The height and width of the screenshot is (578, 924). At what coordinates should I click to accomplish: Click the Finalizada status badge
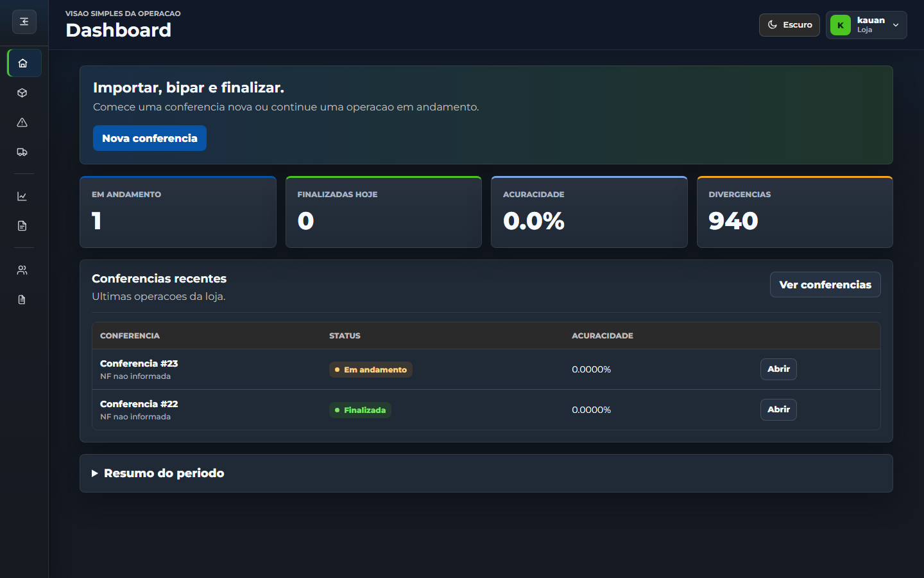click(360, 410)
